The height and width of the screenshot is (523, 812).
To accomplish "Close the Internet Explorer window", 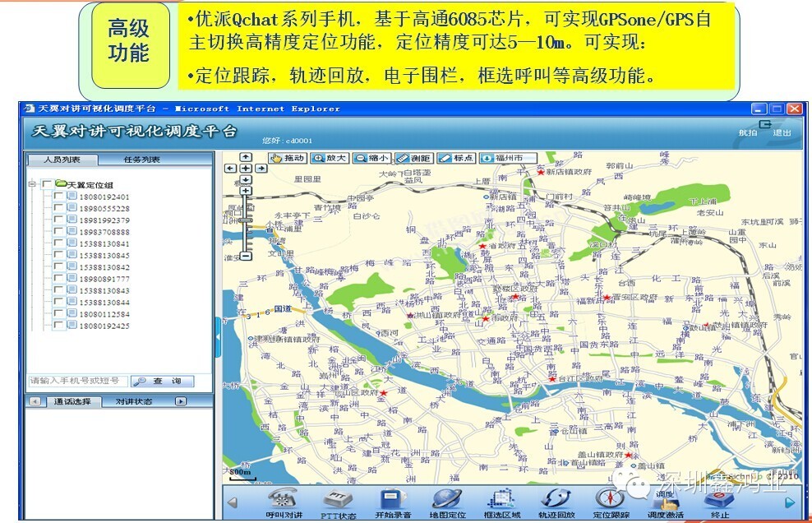I will [795, 109].
